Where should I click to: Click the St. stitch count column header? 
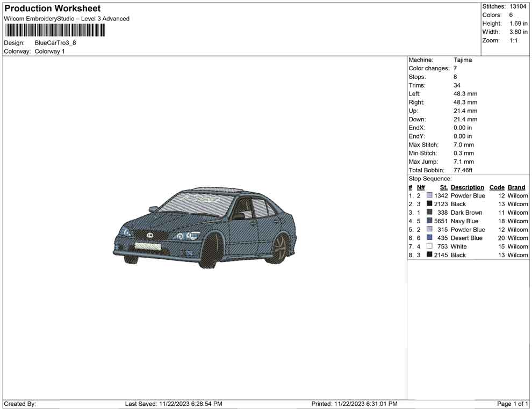[x=443, y=187]
